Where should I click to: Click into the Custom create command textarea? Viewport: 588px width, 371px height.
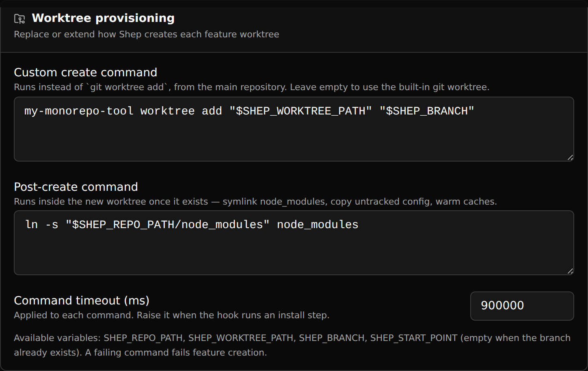294,129
